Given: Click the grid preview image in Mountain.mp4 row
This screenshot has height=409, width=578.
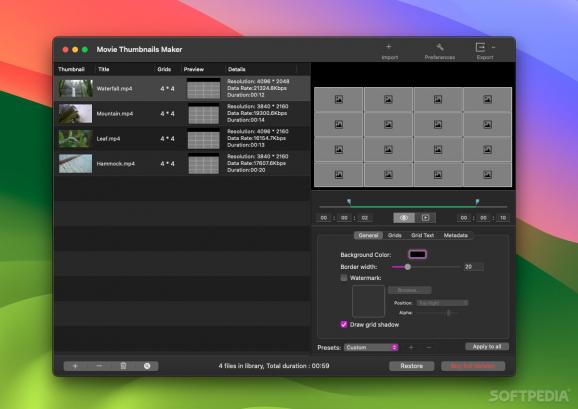Looking at the screenshot, I should click(x=204, y=114).
